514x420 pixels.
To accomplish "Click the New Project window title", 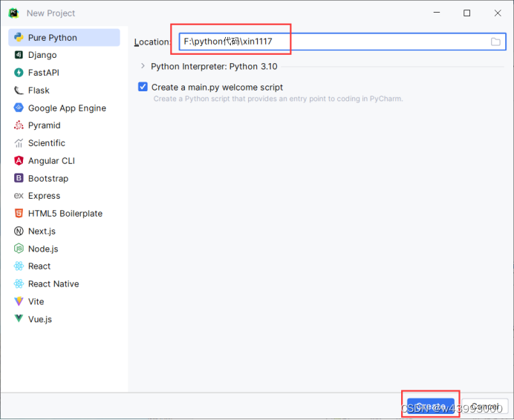I will (x=51, y=13).
